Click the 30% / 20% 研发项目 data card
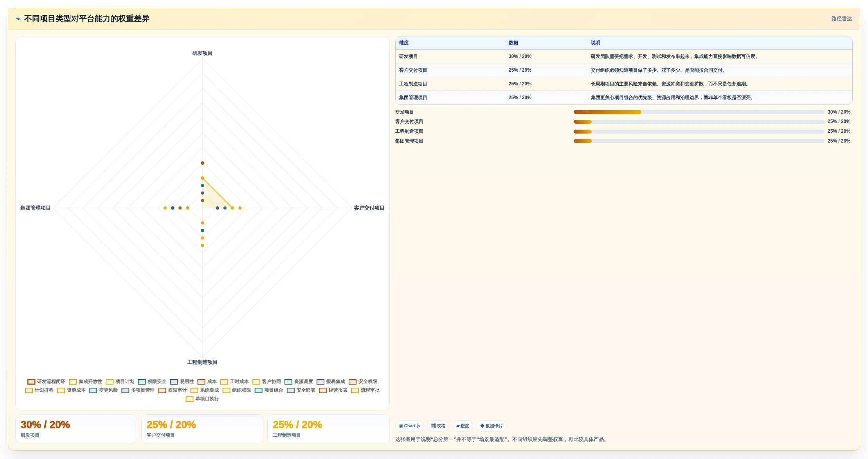868x459 pixels. tap(76, 429)
